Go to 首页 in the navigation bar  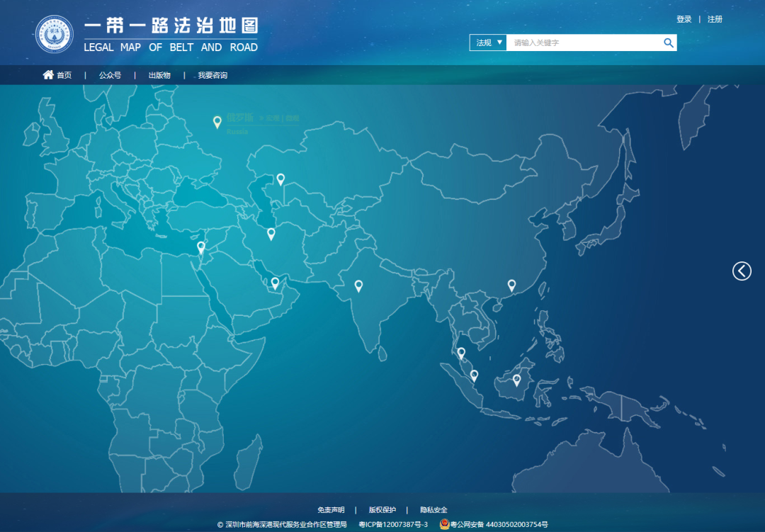coord(64,75)
